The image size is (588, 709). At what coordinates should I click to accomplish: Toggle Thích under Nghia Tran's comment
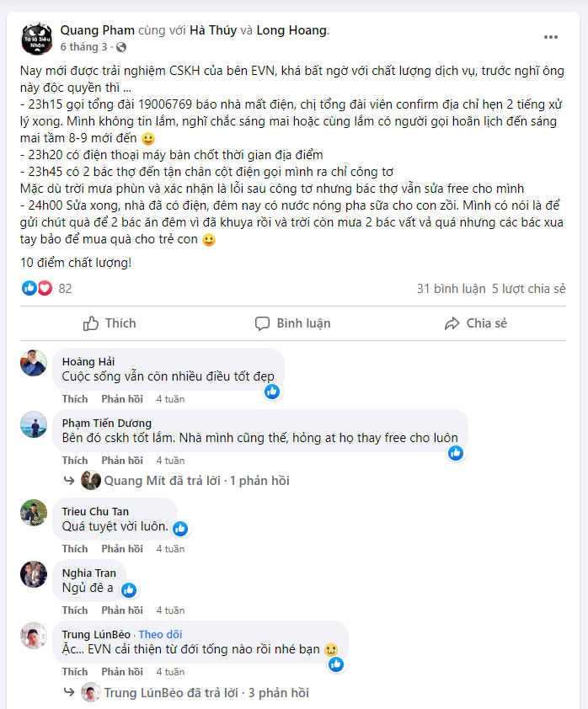click(x=74, y=610)
